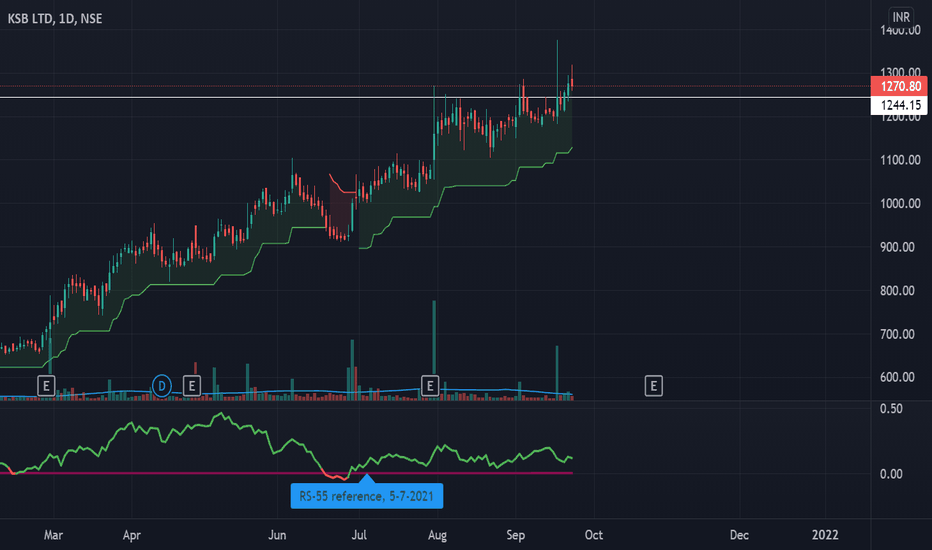Click the KSB LTD, 1D, NSE title

pyautogui.click(x=55, y=19)
